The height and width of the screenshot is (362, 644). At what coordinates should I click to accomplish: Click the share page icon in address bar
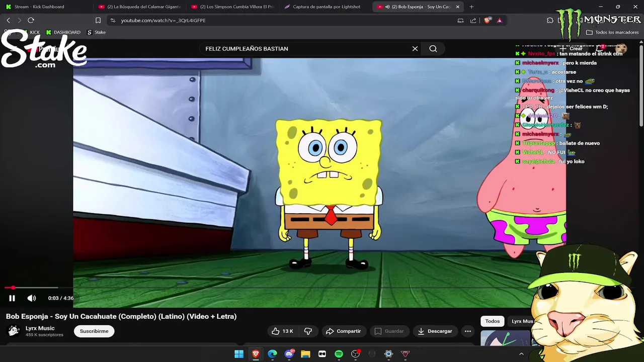(x=473, y=21)
